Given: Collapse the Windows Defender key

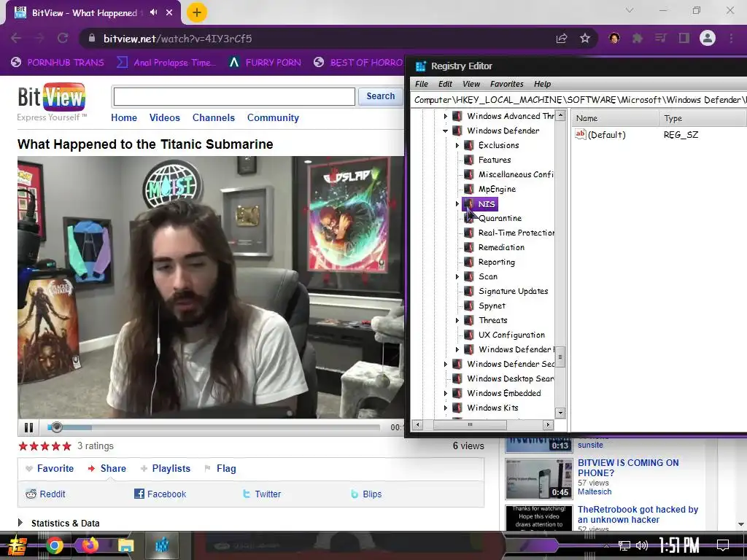Looking at the screenshot, I should pyautogui.click(x=446, y=131).
